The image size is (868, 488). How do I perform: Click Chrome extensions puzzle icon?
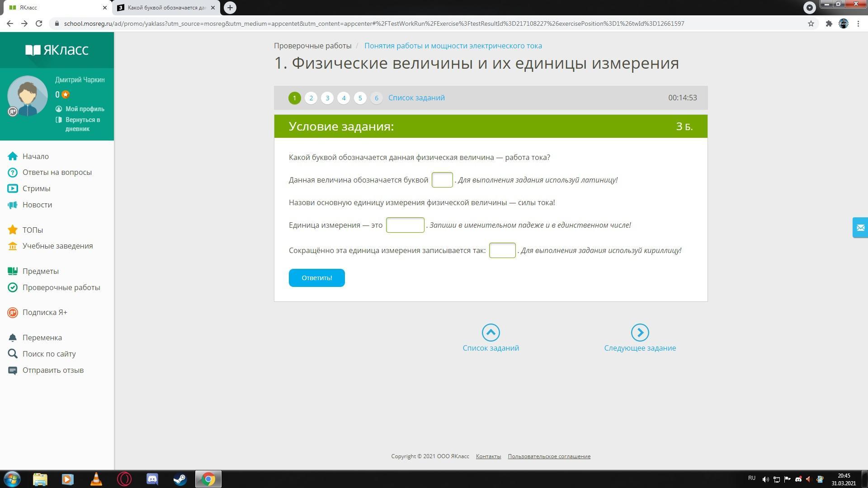point(829,23)
